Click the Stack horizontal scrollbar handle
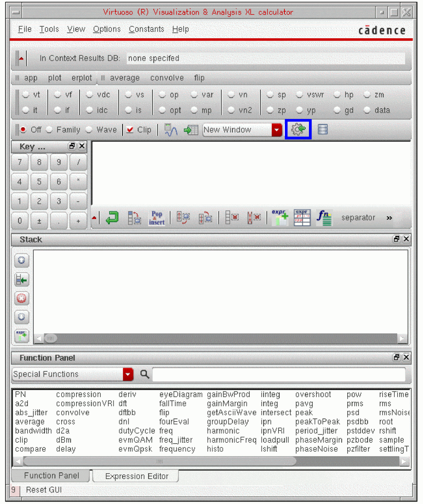The width and height of the screenshot is (423, 504). [x=50, y=338]
